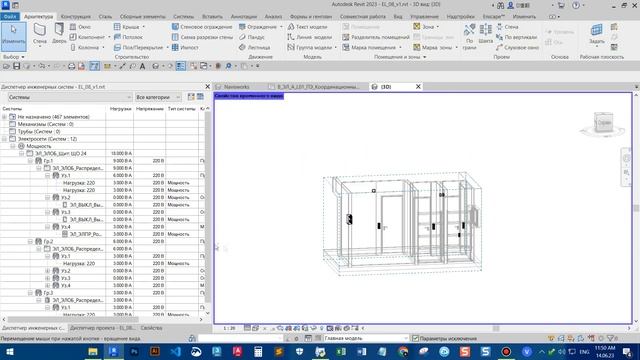Click the text 'A' icon in quick access toolbar
Image resolution: width=640 pixels, height=360 pixels.
142,66
